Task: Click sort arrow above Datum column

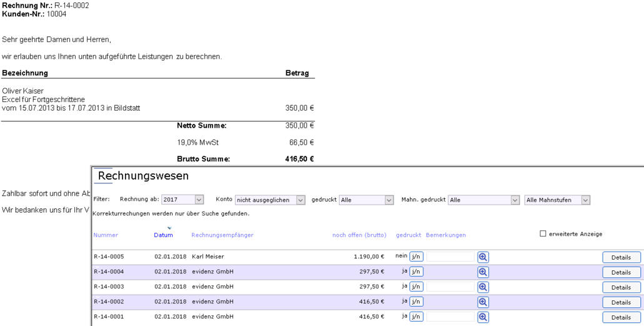Action: click(x=169, y=228)
